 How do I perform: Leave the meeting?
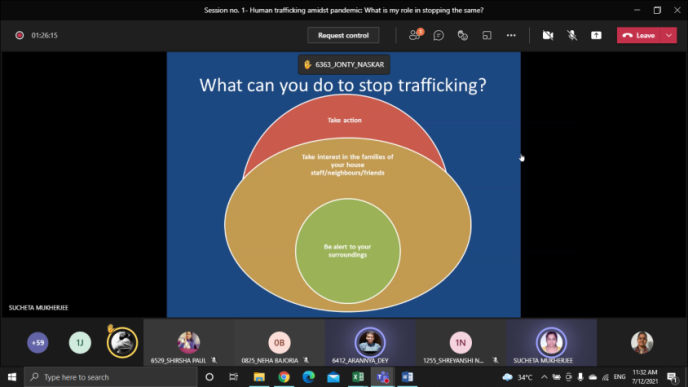coord(639,35)
